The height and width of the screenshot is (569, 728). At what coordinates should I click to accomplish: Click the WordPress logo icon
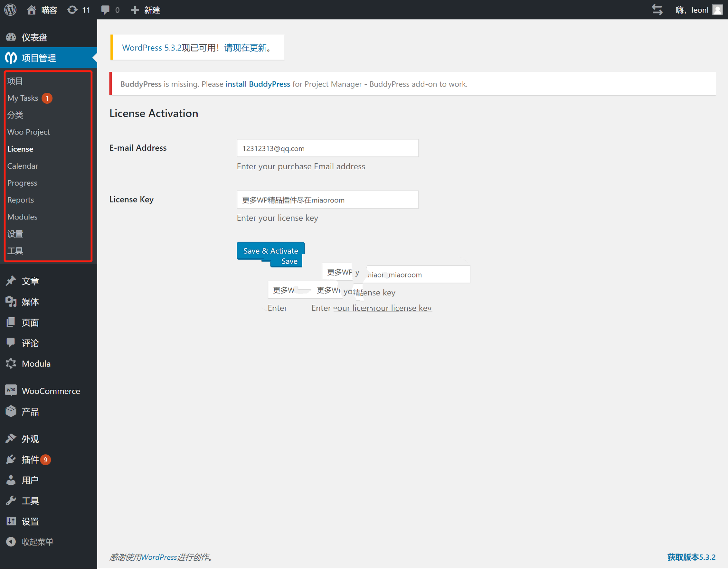(x=10, y=10)
